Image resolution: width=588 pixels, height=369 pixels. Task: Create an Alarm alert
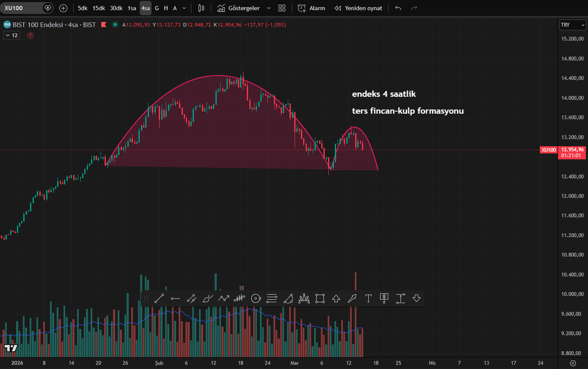[x=311, y=8]
